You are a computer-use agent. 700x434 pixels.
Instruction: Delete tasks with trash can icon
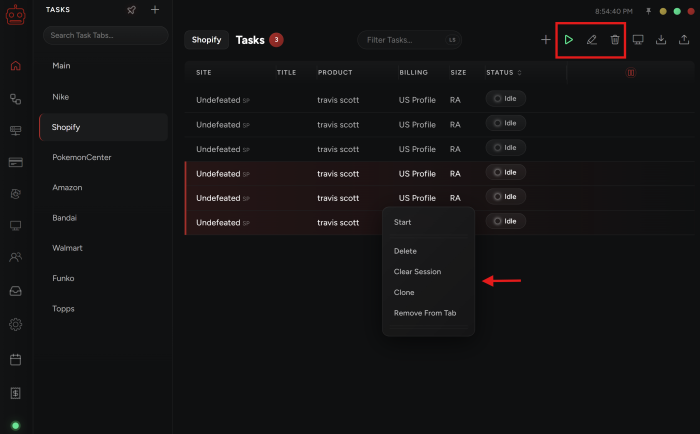[x=615, y=40]
